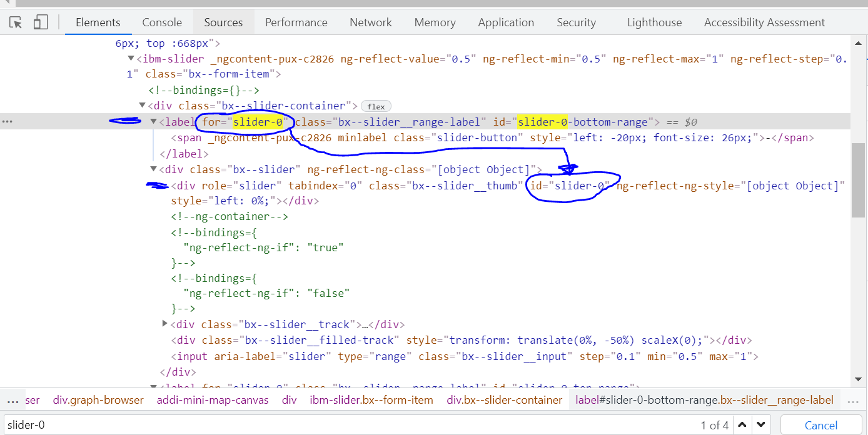Viewport: 868px width, 435px height.
Task: Click the Cancel button
Action: point(820,424)
